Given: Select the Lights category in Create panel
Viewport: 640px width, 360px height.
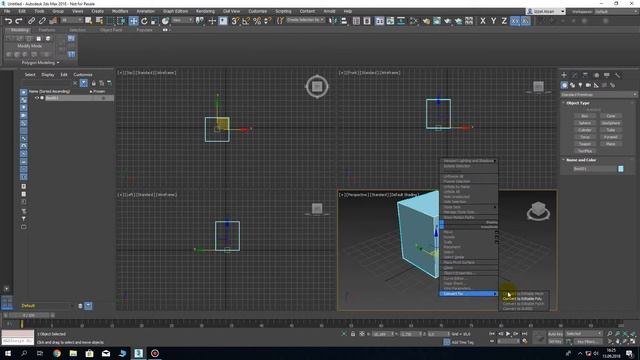Looking at the screenshot, I should click(x=580, y=85).
